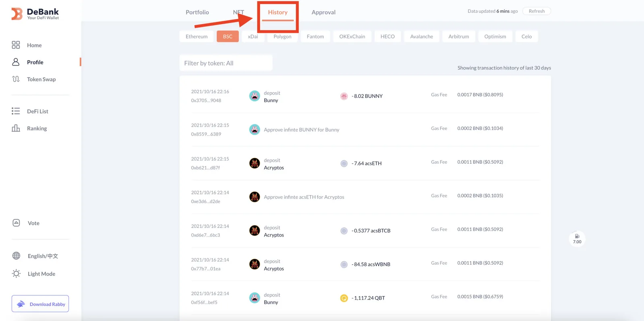Click the Token Swap arrows icon

[x=16, y=79]
